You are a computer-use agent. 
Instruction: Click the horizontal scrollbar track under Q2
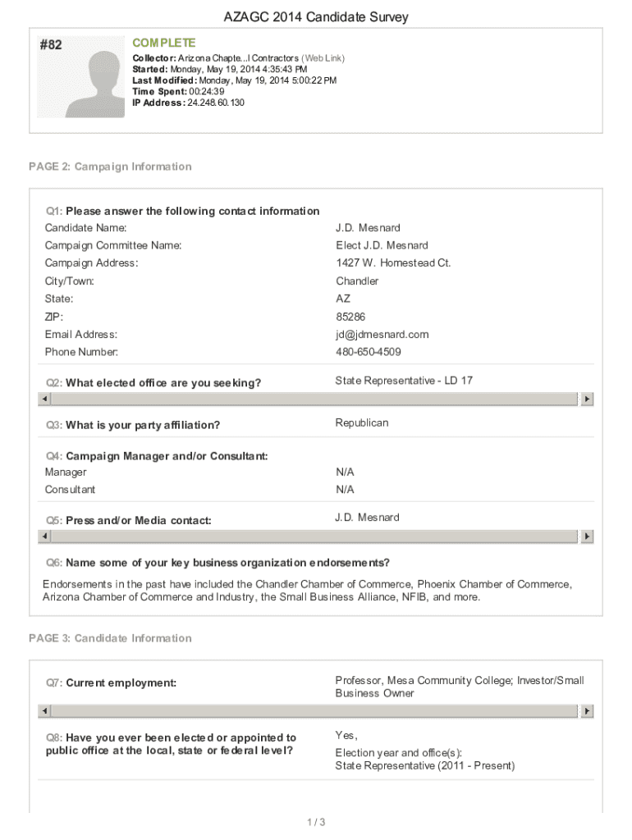(x=316, y=399)
